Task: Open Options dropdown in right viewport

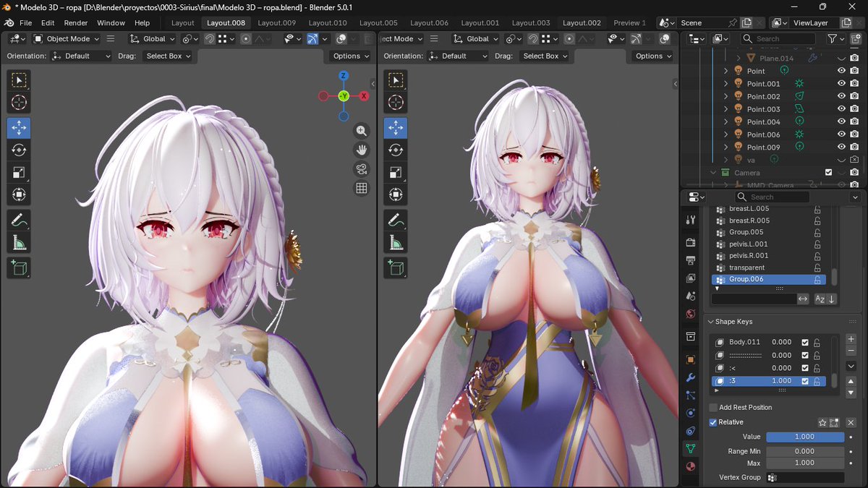Action: tap(653, 56)
